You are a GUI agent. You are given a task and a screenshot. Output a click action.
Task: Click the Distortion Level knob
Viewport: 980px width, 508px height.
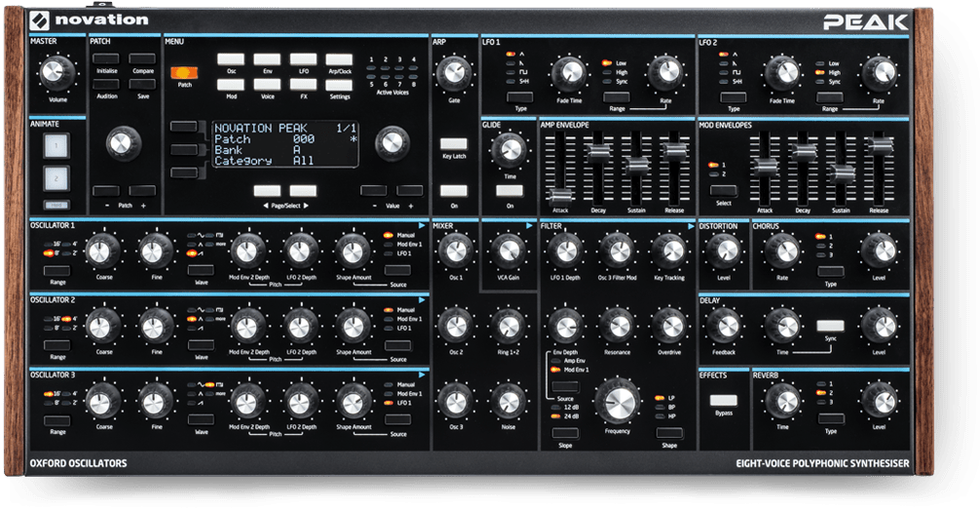(x=723, y=251)
